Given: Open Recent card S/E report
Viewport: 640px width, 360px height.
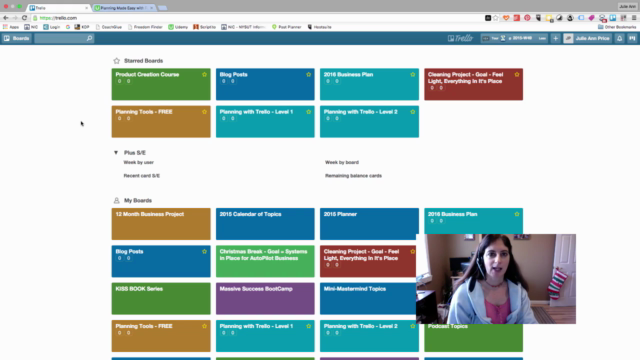Looking at the screenshot, I should pos(142,176).
